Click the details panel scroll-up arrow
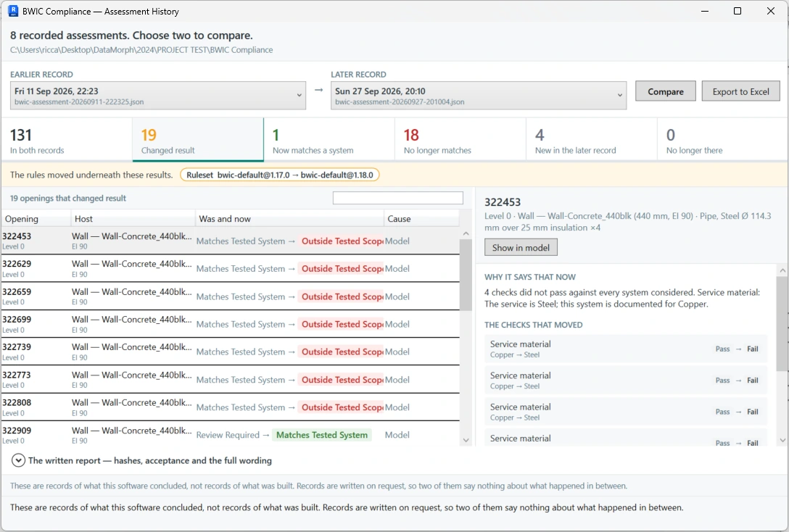 point(782,270)
